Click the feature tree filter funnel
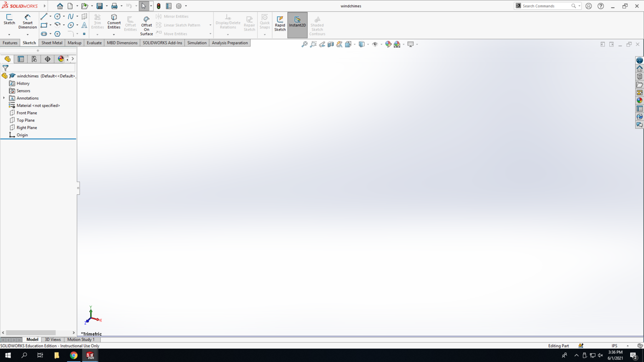 pyautogui.click(x=6, y=68)
